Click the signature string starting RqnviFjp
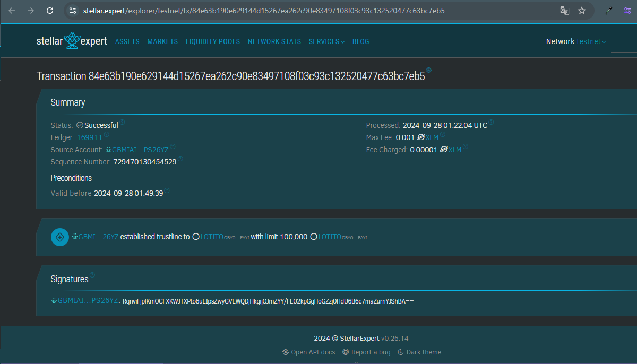Image resolution: width=637 pixels, height=364 pixels. [268, 301]
